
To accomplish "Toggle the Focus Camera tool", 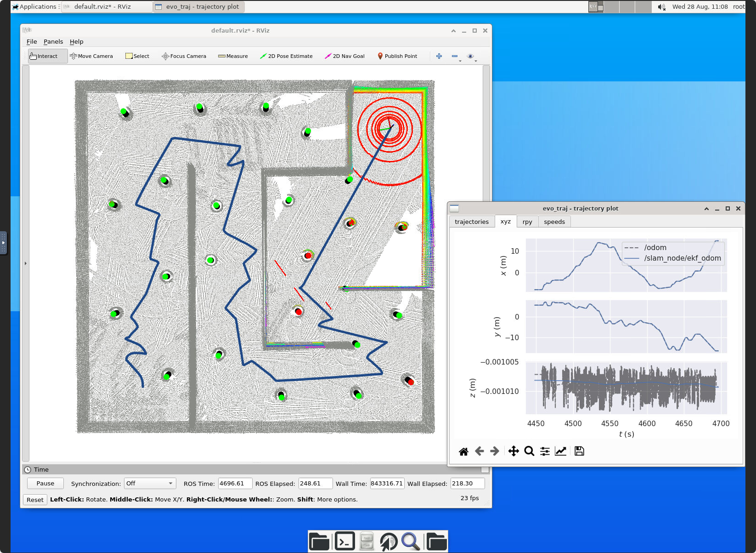I will [184, 56].
